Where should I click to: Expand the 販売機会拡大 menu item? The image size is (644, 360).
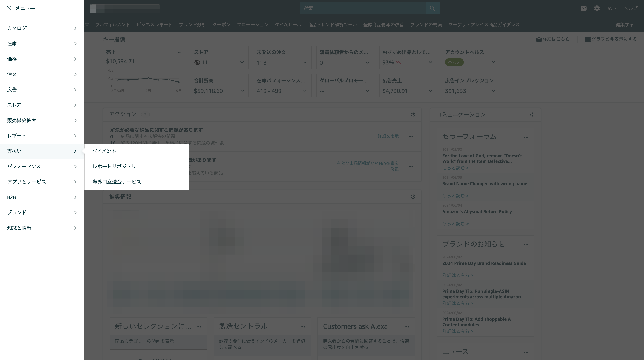click(42, 120)
